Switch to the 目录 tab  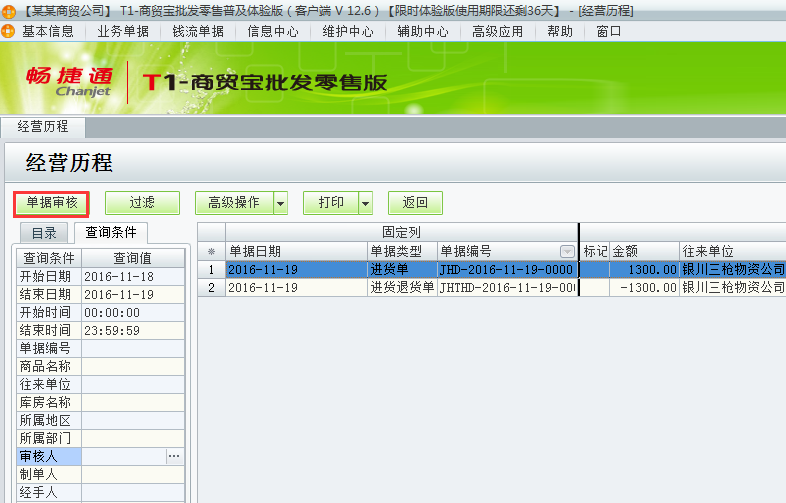point(44,233)
